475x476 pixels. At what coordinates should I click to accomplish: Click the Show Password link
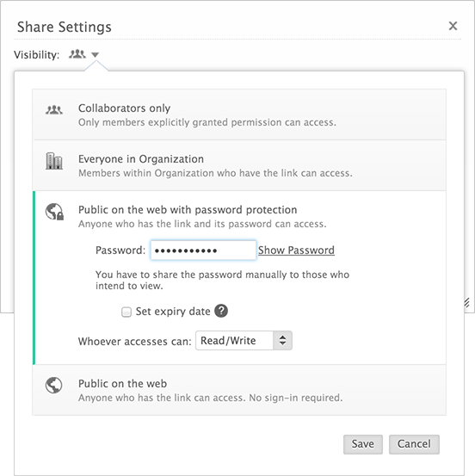[x=296, y=250]
